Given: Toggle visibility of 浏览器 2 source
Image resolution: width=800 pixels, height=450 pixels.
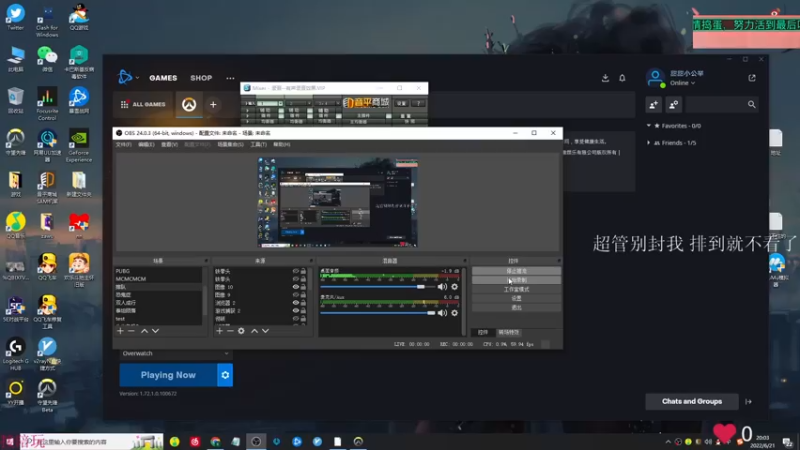Looking at the screenshot, I should 295,303.
